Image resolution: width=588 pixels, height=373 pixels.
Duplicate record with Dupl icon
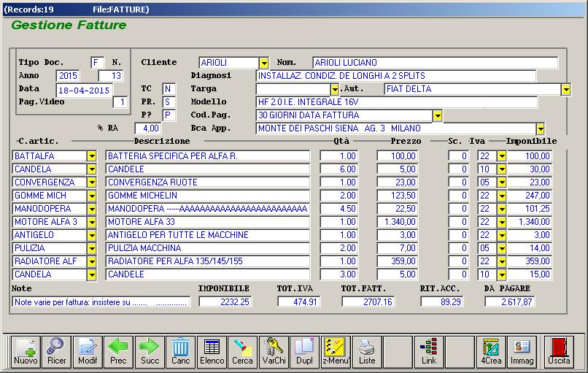point(305,351)
